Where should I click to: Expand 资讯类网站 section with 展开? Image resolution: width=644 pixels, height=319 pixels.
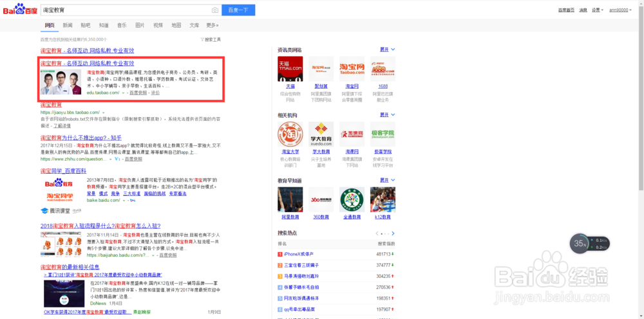pyautogui.click(x=387, y=50)
